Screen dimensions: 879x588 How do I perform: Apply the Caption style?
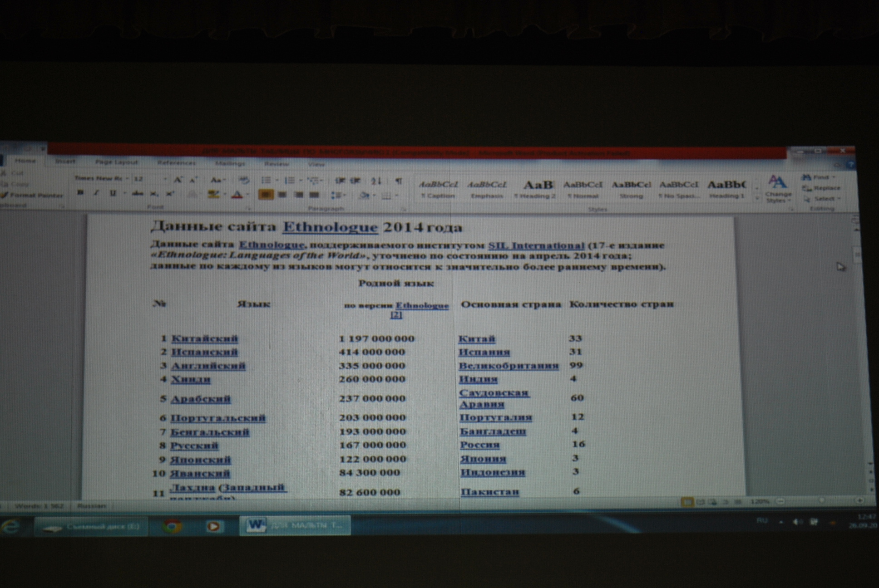438,190
